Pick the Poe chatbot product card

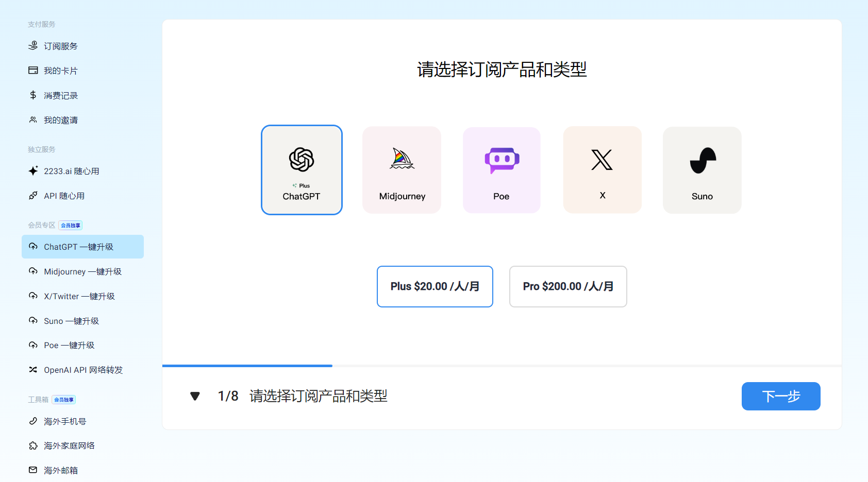pyautogui.click(x=502, y=170)
